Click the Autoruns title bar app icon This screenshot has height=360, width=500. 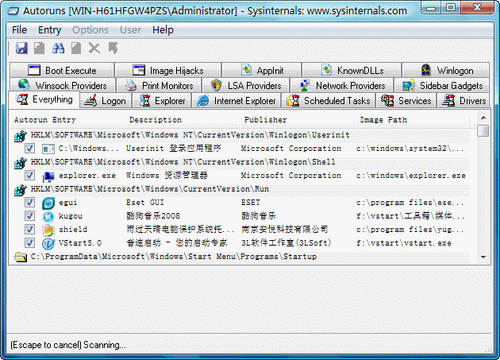(13, 11)
